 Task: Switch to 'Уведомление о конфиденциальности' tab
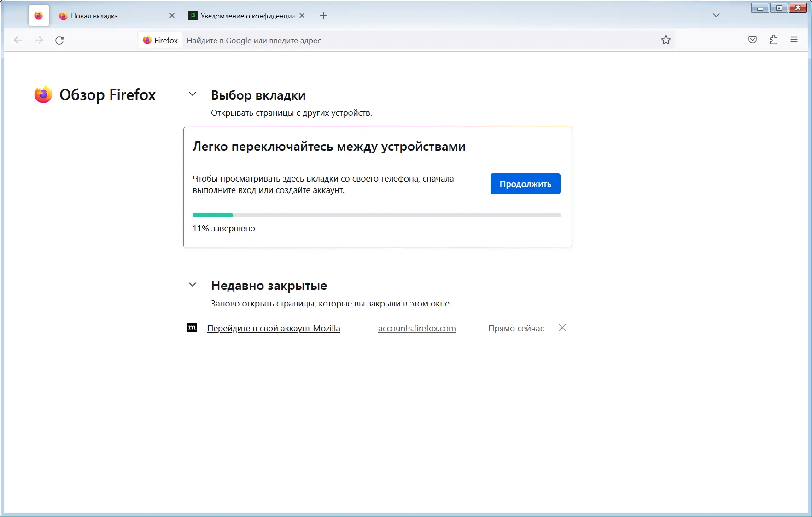pos(247,16)
